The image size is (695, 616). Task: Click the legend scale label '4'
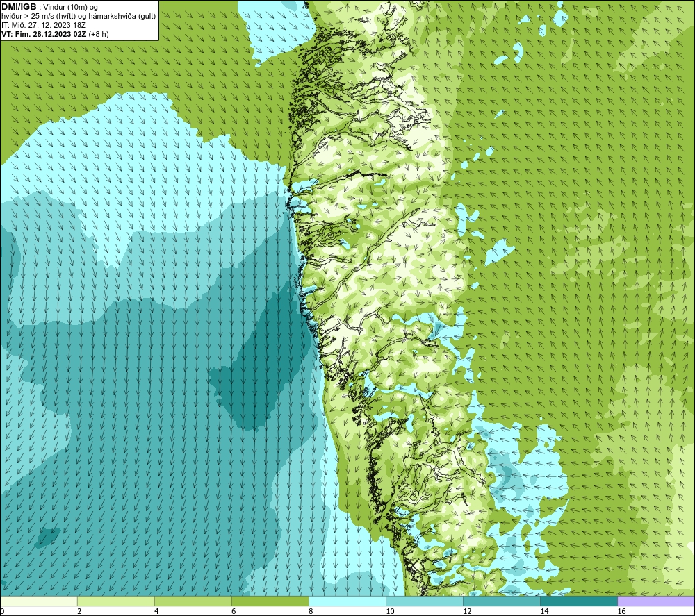156,611
